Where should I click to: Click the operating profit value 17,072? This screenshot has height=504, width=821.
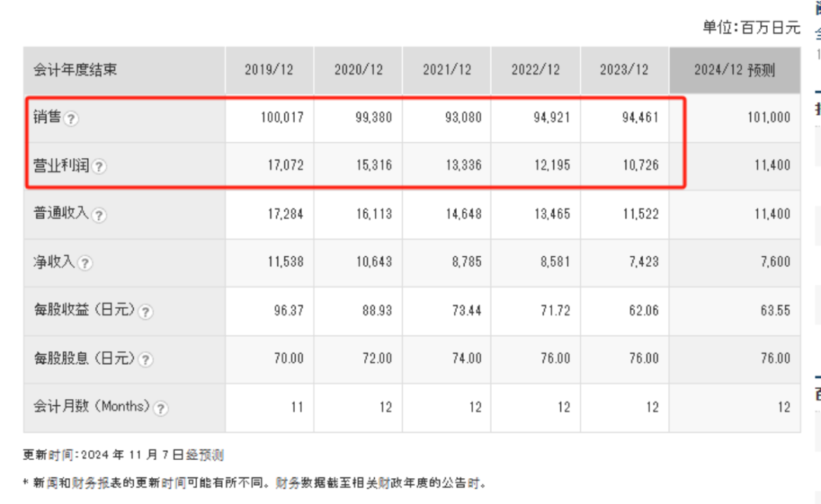285,166
